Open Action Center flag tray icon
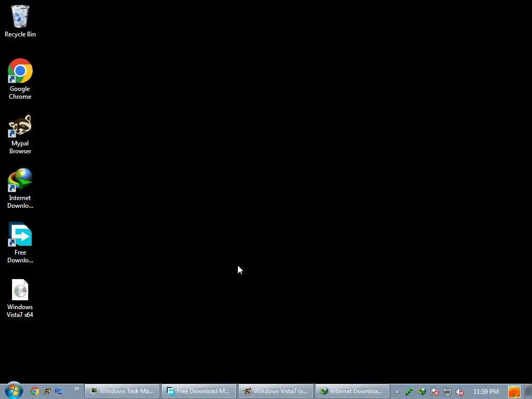Image resolution: width=532 pixels, height=399 pixels. [x=435, y=392]
